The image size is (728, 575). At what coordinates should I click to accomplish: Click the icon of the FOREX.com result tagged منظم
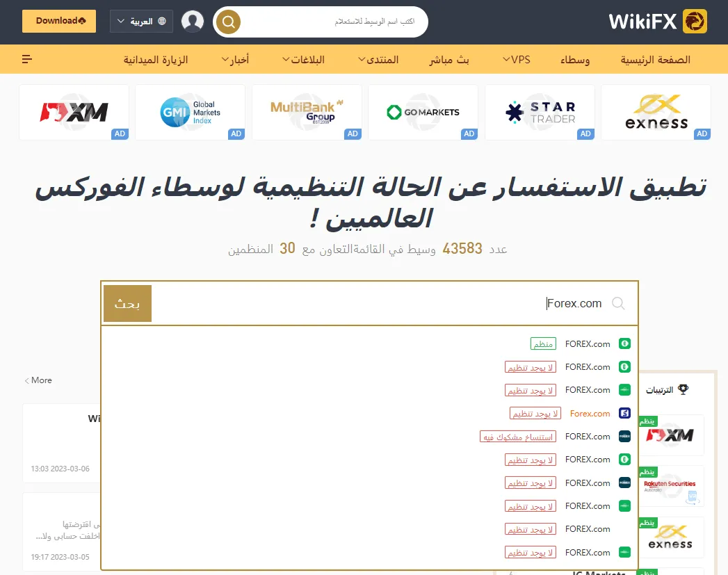click(x=624, y=343)
